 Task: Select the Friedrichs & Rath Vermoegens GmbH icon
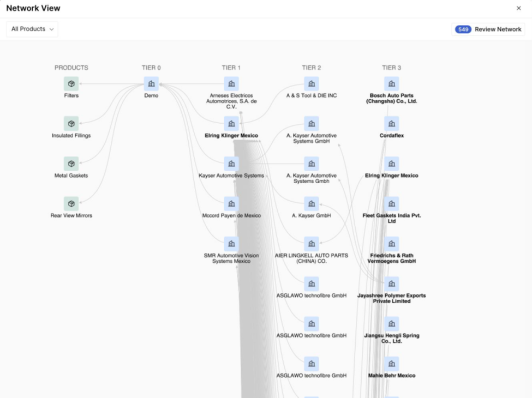point(392,244)
